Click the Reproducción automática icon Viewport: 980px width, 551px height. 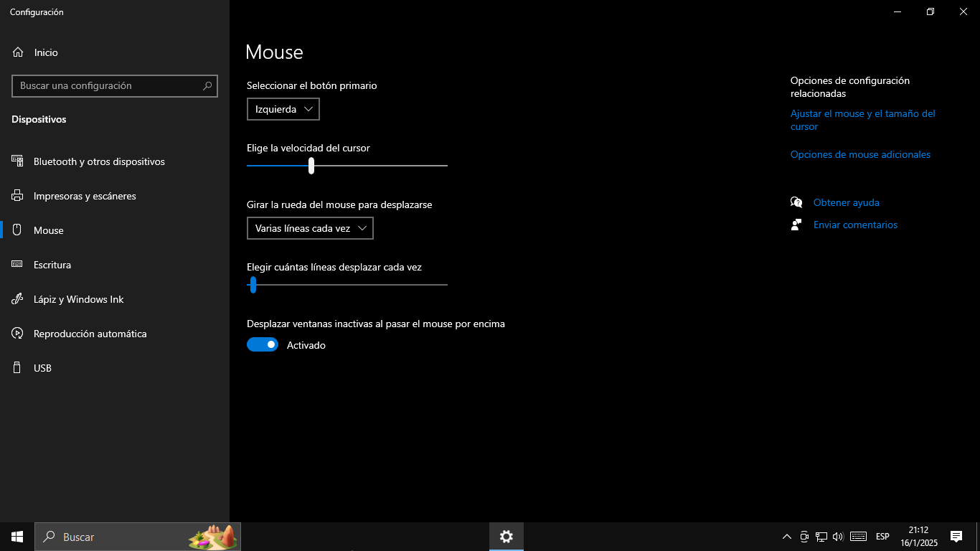(x=17, y=334)
